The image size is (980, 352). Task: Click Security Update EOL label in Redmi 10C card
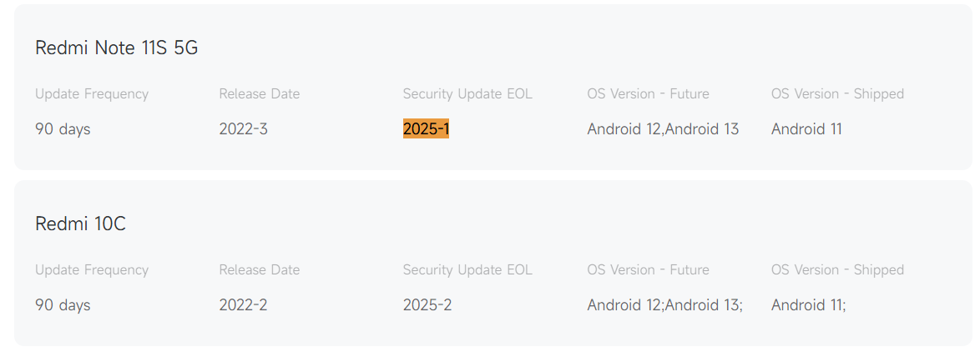coord(467,270)
